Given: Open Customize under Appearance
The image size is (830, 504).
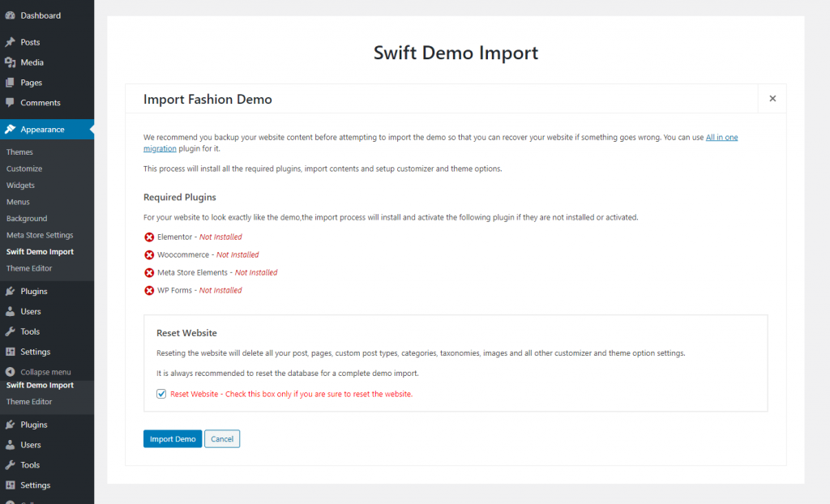Looking at the screenshot, I should 24,169.
